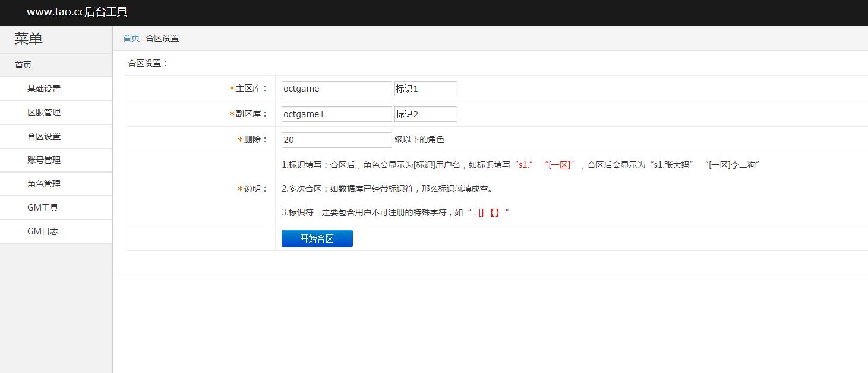
Task: Click 合区设置 in the breadcrumb bar
Action: point(162,38)
